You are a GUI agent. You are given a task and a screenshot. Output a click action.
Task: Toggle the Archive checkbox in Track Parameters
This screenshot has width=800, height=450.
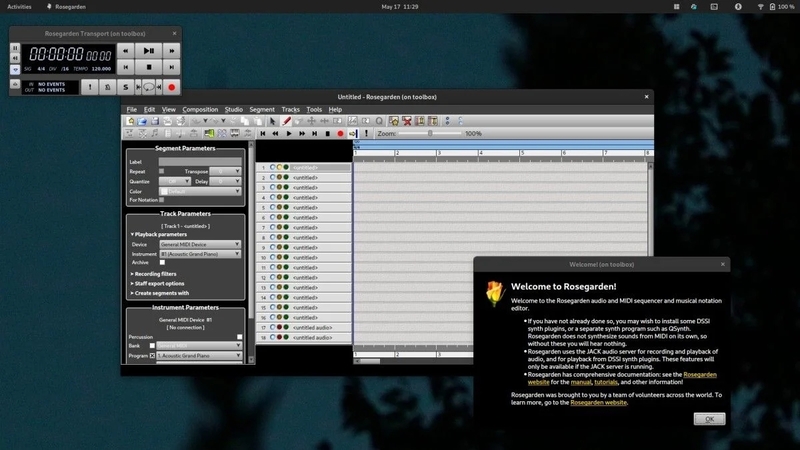click(x=162, y=262)
